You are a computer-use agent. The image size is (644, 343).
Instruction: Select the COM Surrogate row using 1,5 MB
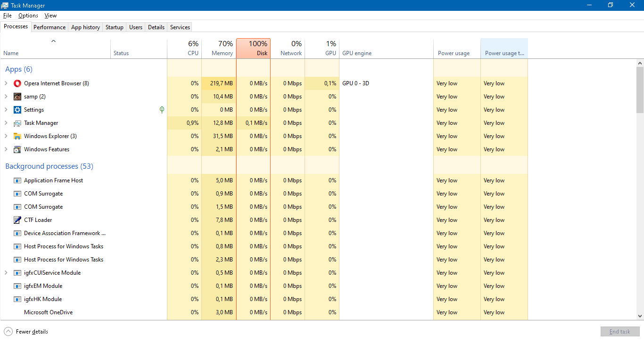coord(264,207)
